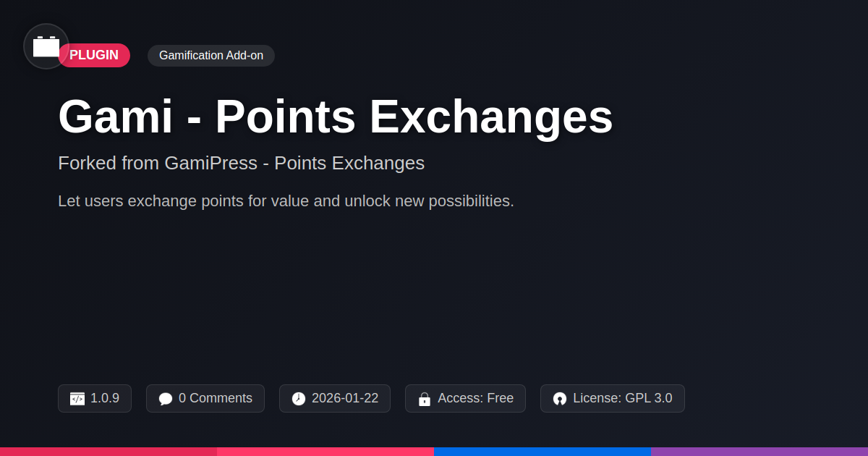The image size is (868, 456).
Task: Click the blue segment of bottom bar
Action: (x=542, y=451)
